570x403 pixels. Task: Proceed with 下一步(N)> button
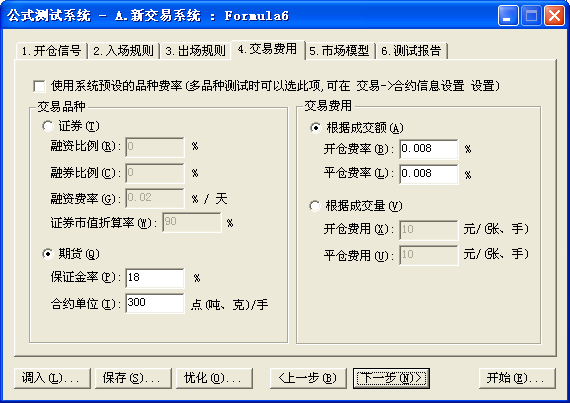(x=391, y=378)
